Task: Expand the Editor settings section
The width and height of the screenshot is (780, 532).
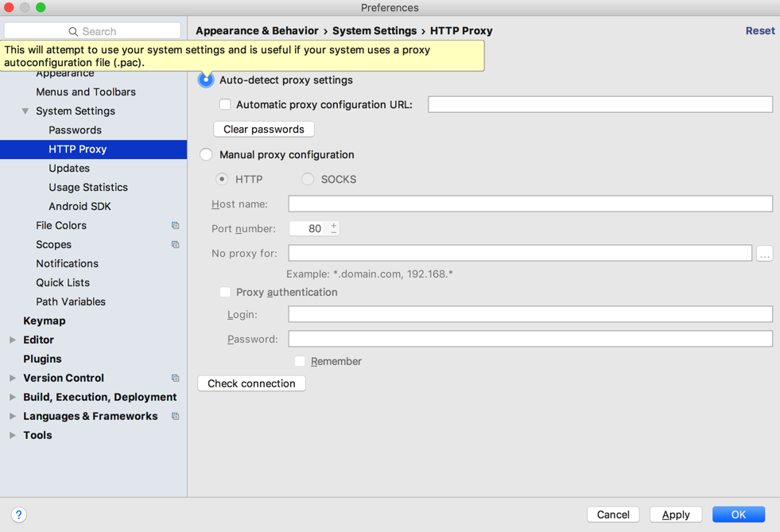Action: pyautogui.click(x=13, y=340)
